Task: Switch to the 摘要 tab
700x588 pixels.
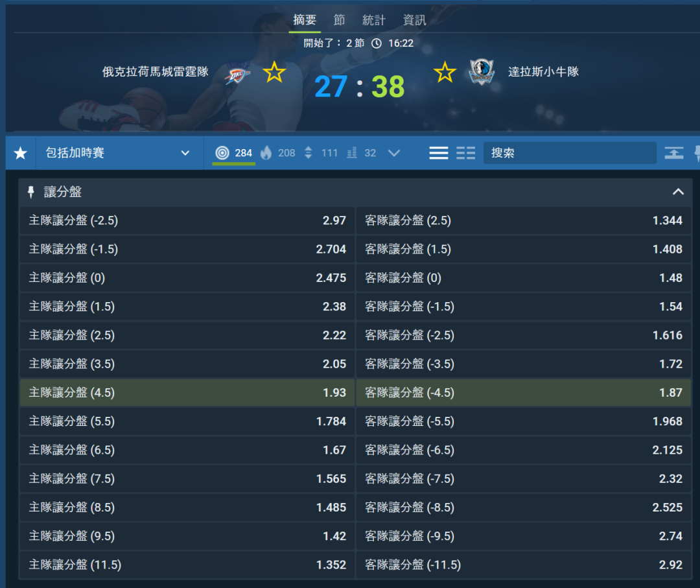Action: coord(305,20)
